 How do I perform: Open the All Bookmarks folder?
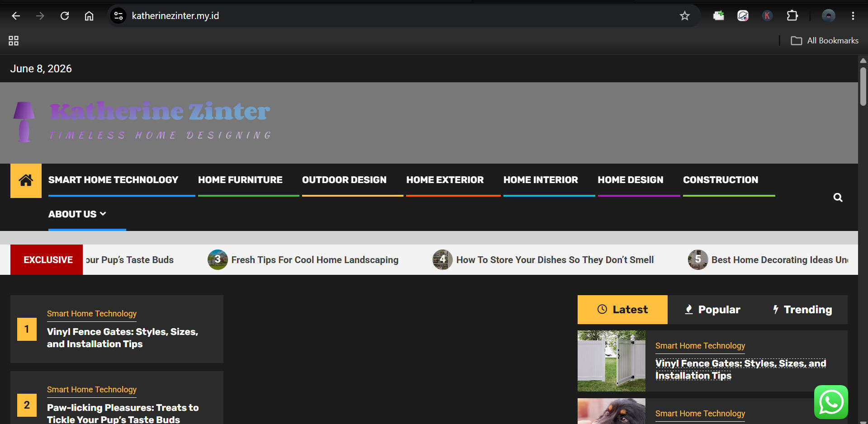point(825,41)
